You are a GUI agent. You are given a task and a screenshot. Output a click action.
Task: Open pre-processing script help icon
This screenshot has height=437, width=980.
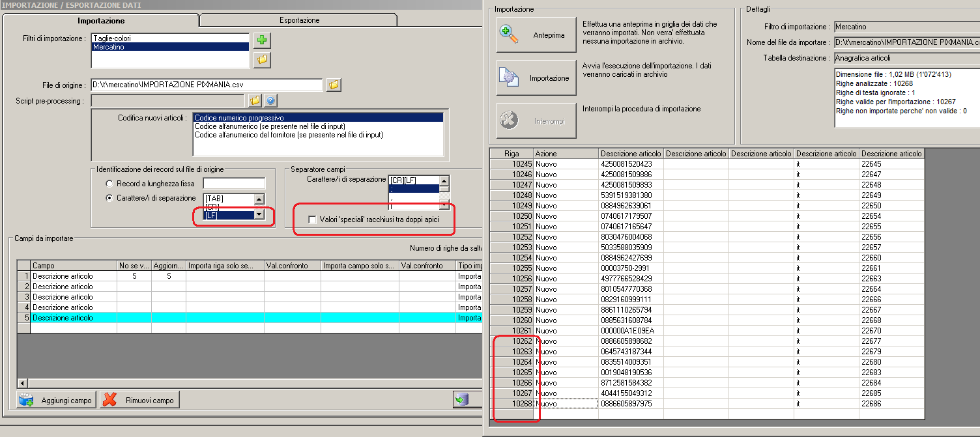(x=271, y=100)
